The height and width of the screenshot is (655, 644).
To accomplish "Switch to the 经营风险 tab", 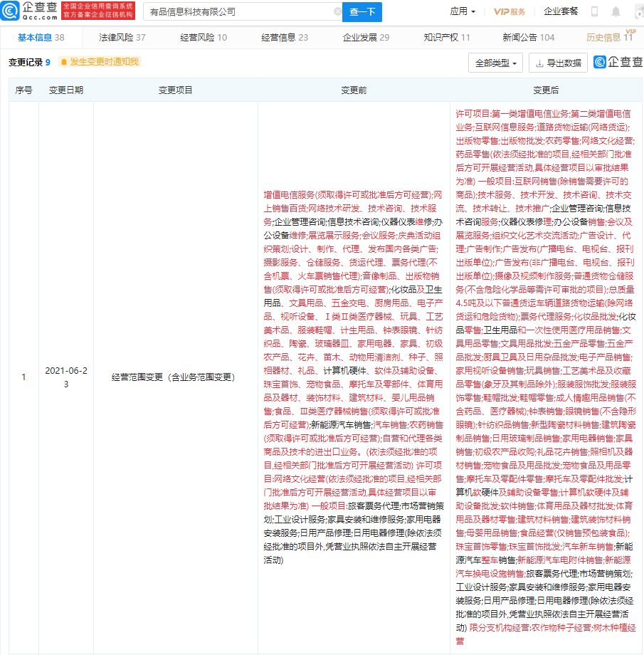I will (x=203, y=38).
